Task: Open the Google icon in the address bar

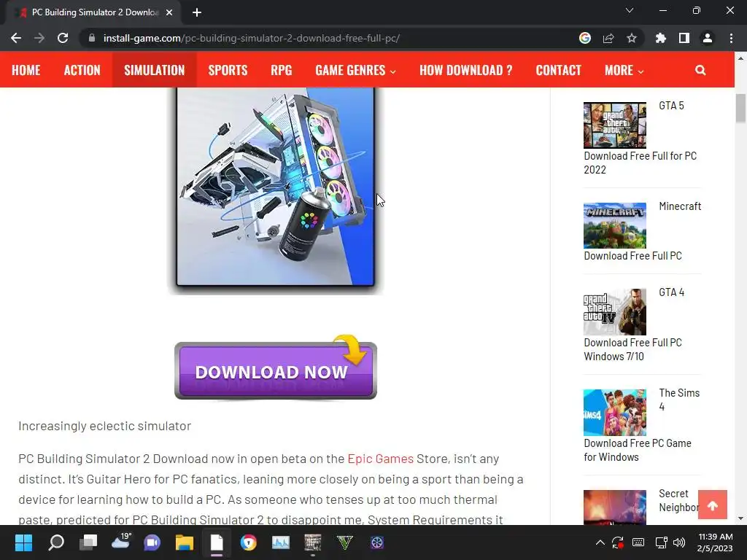Action: pos(585,38)
